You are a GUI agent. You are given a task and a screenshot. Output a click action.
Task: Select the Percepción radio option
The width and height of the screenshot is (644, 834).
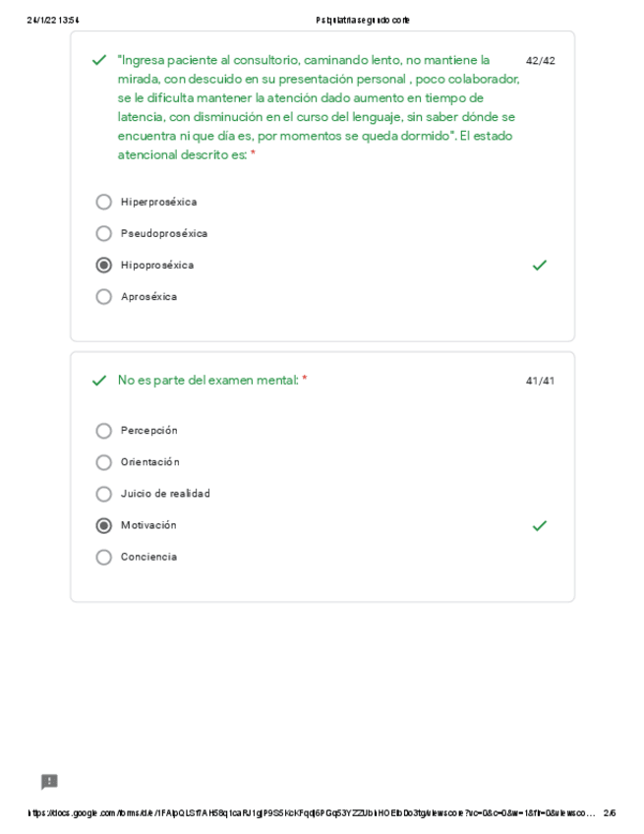coord(104,431)
